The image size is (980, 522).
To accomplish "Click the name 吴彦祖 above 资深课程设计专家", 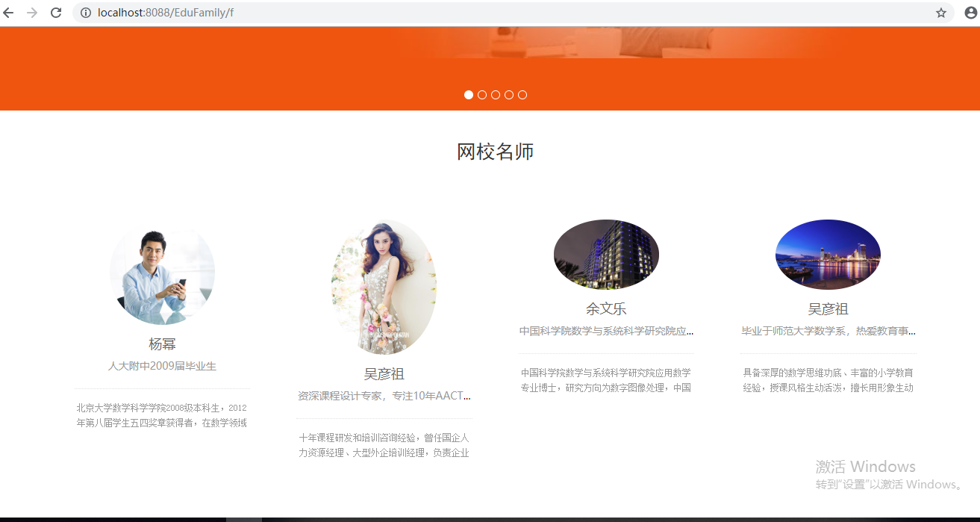I will coord(384,374).
